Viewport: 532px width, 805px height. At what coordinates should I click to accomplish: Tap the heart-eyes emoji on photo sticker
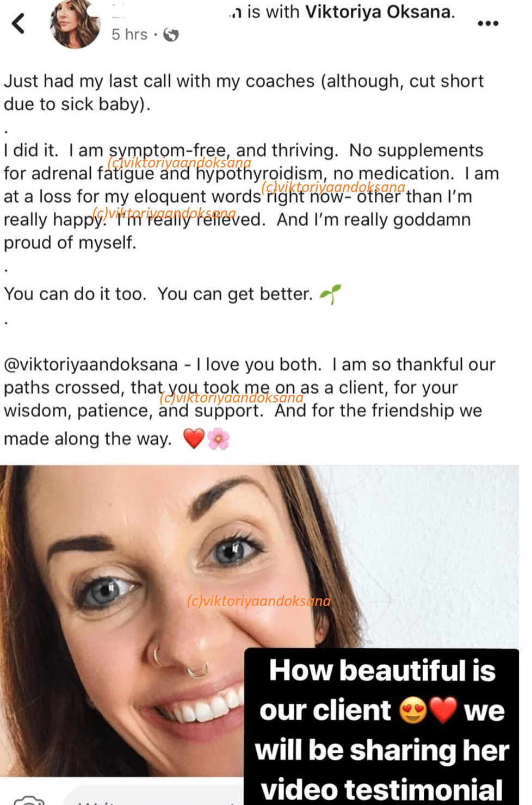tap(413, 710)
